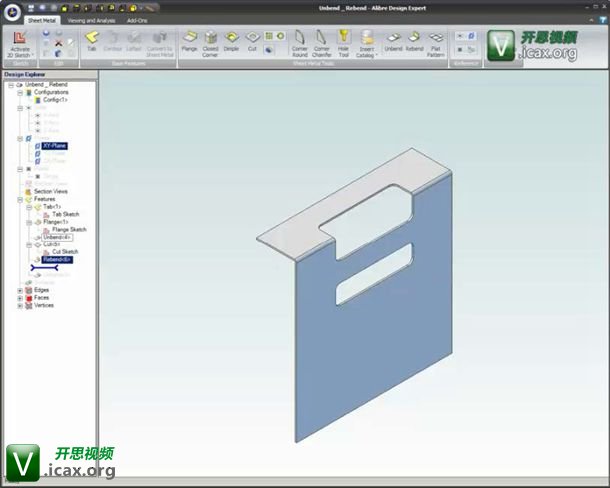The width and height of the screenshot is (610, 488).
Task: Expand the Faces tree node
Action: click(20, 298)
